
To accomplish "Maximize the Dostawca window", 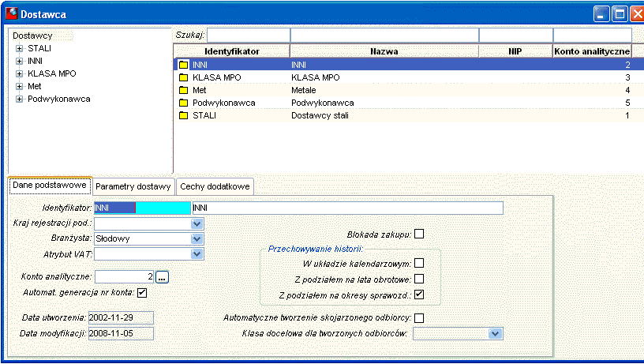I will (x=620, y=14).
